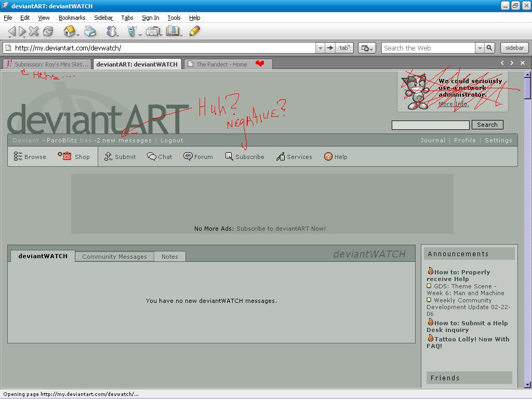The image size is (532, 399).
Task: Open the browser's Help menu
Action: [194, 18]
